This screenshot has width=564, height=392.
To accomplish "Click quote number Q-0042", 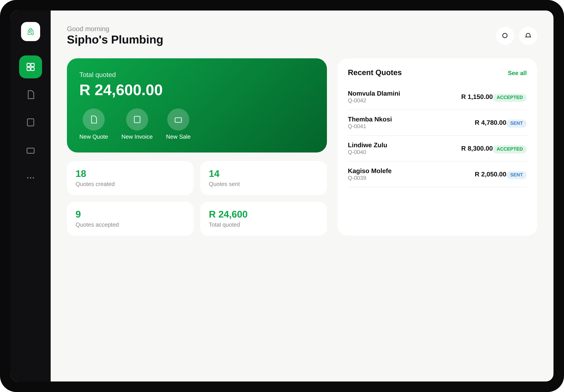I will click(x=357, y=100).
